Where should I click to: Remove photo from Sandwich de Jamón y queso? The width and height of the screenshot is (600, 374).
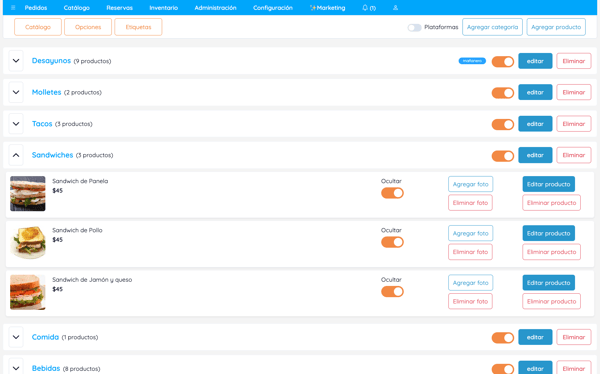tap(470, 301)
